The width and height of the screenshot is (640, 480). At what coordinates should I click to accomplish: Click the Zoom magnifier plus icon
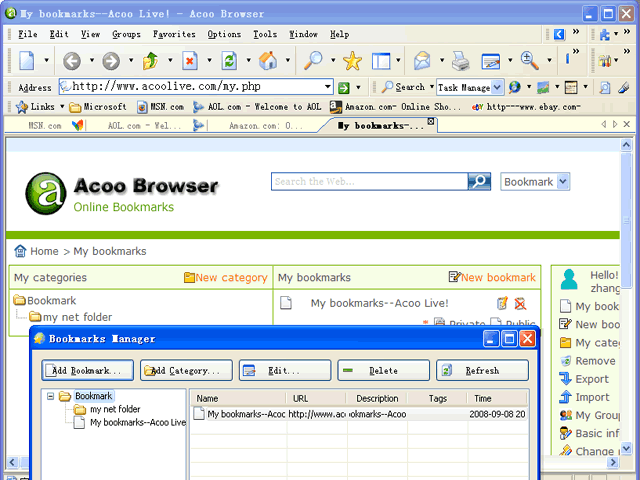[x=530, y=61]
